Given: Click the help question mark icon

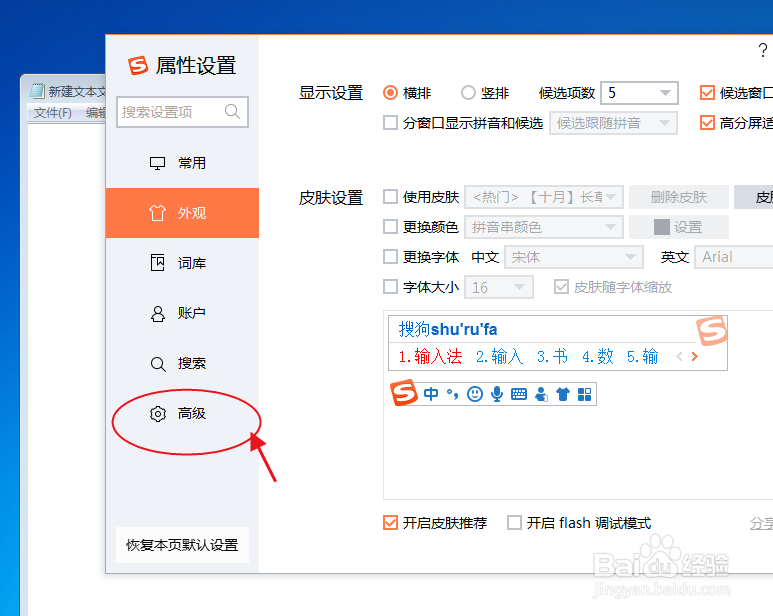Looking at the screenshot, I should pyautogui.click(x=763, y=50).
